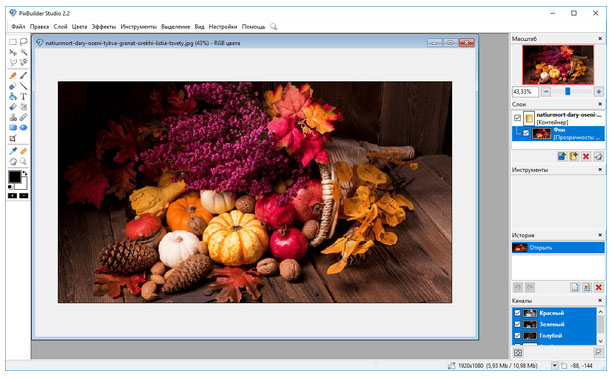
Task: Select the magic wand tool
Action: (x=23, y=52)
